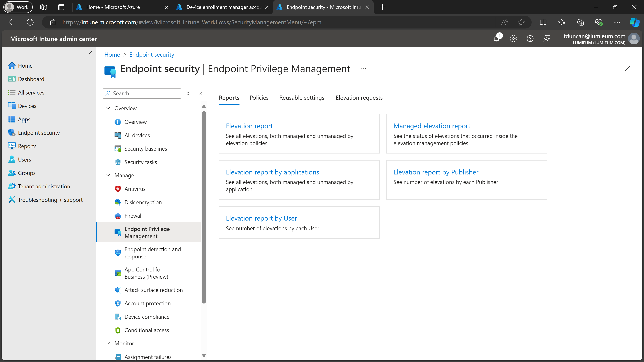Add page to browser favorites star

(521, 22)
